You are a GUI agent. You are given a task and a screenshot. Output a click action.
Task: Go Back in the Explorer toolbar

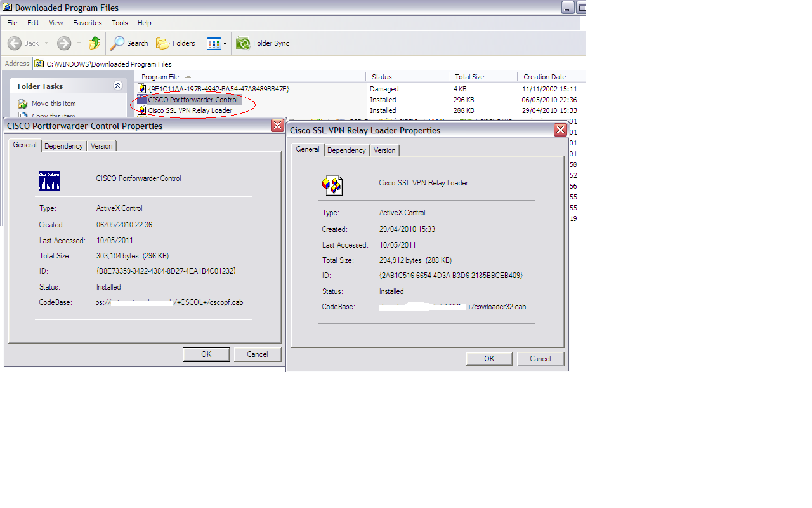[x=23, y=43]
